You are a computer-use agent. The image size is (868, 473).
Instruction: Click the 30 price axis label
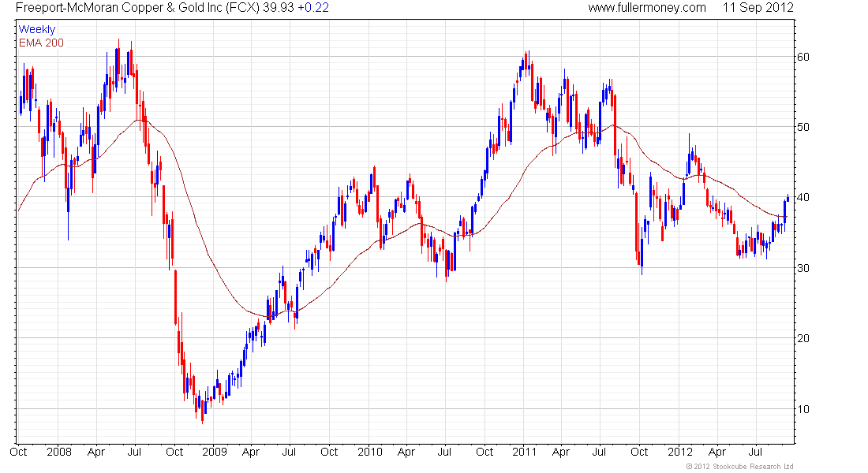tap(803, 268)
